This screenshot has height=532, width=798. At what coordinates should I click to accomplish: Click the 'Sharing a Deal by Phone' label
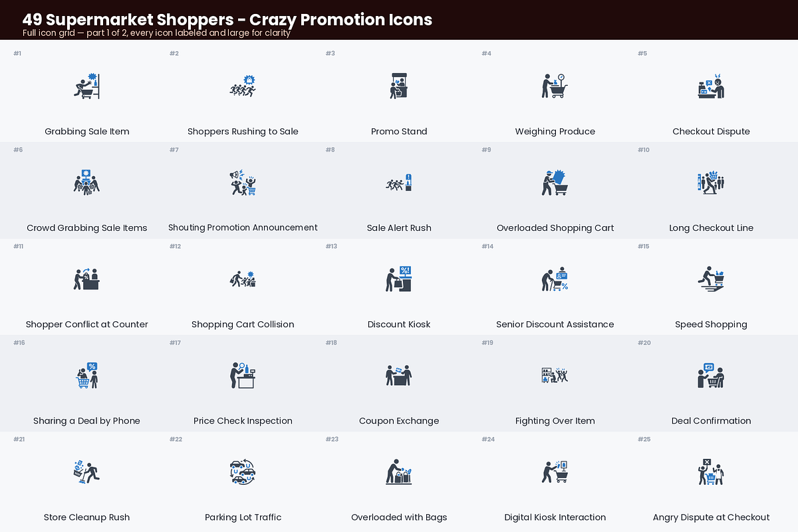coord(87,420)
